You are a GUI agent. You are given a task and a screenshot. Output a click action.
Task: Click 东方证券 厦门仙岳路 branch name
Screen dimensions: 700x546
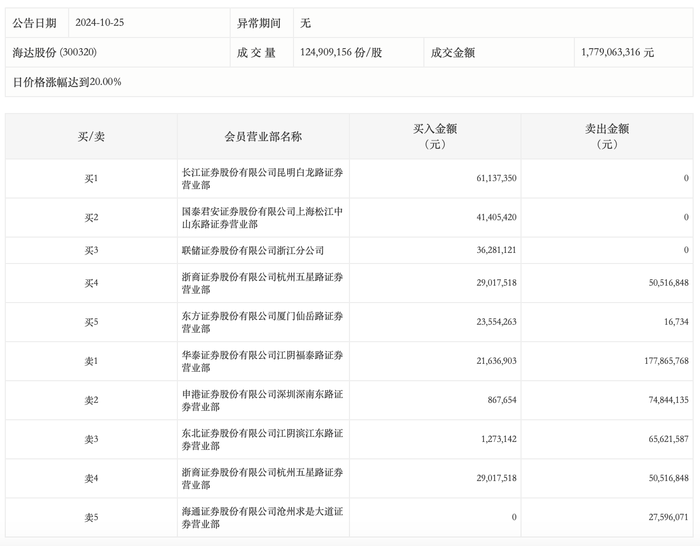click(x=262, y=322)
